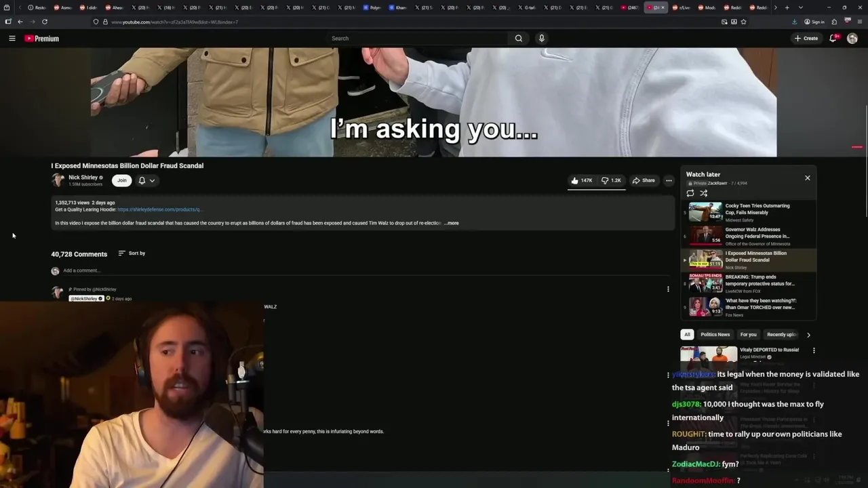Open Nick Shirley channel avatar
Image resolution: width=868 pixels, height=488 pixels.
click(58, 180)
